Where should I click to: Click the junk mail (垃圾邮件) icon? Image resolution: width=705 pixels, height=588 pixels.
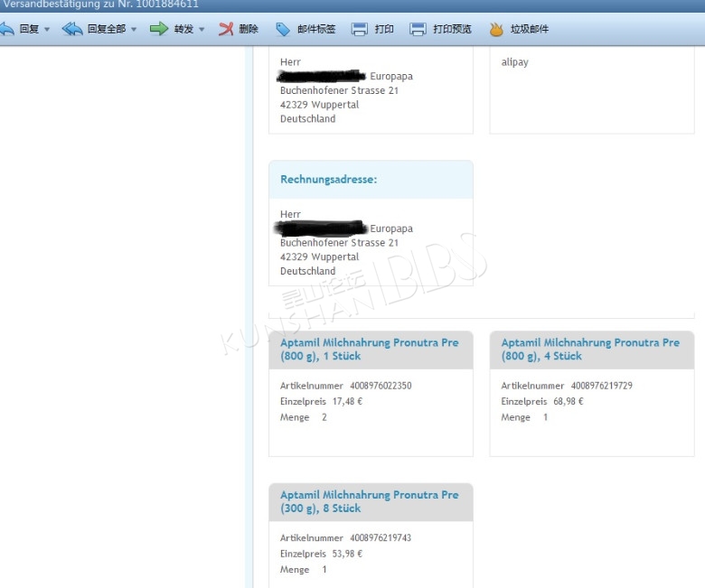496,30
